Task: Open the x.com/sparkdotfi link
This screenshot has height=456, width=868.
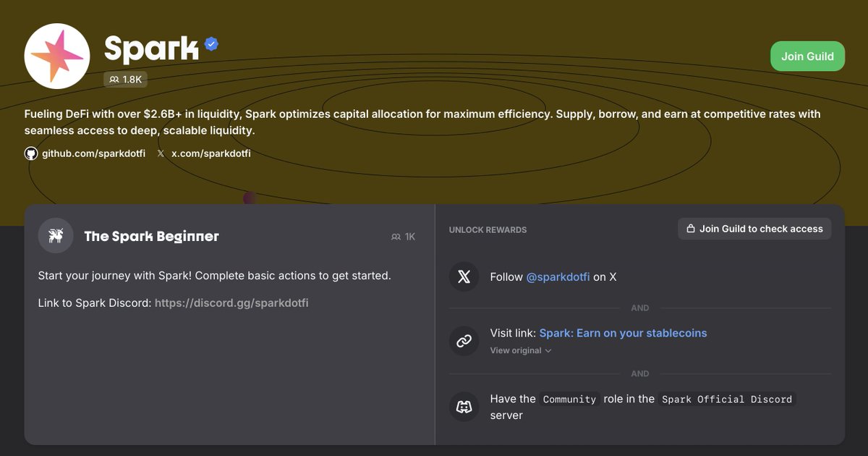Action: point(210,153)
